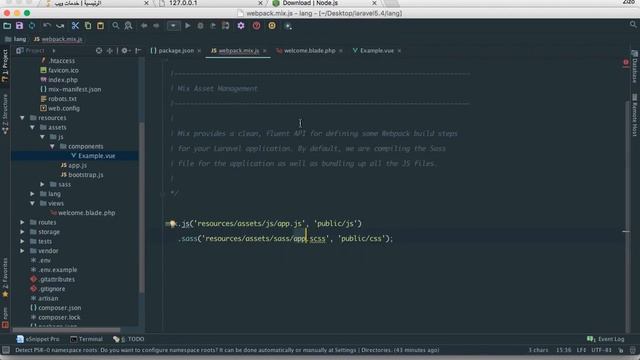Image resolution: width=640 pixels, height=360 pixels.
Task: Run the project with the play icon
Action: pyautogui.click(x=188, y=26)
